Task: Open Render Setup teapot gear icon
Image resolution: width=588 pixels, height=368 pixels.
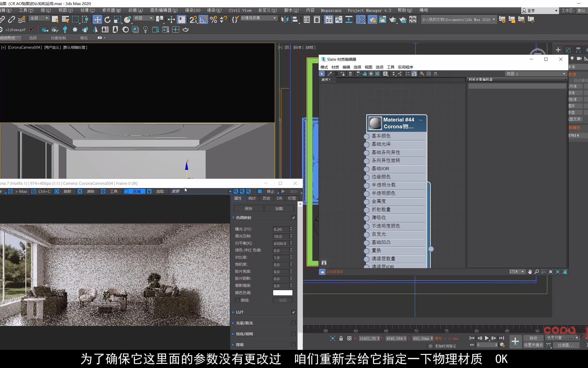Action: click(372, 19)
